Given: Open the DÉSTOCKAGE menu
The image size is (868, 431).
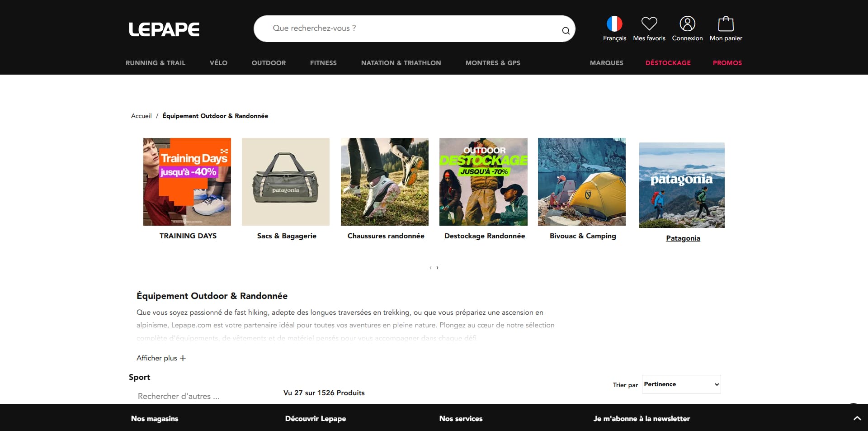Looking at the screenshot, I should pos(668,63).
